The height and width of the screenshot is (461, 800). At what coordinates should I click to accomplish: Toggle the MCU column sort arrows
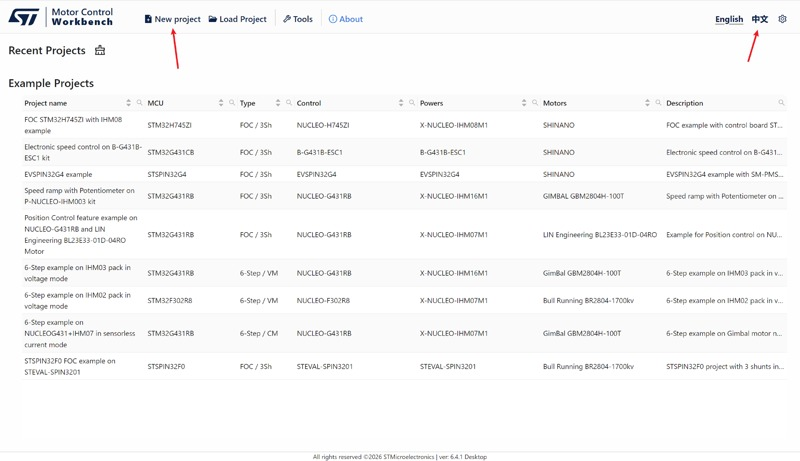pos(221,103)
